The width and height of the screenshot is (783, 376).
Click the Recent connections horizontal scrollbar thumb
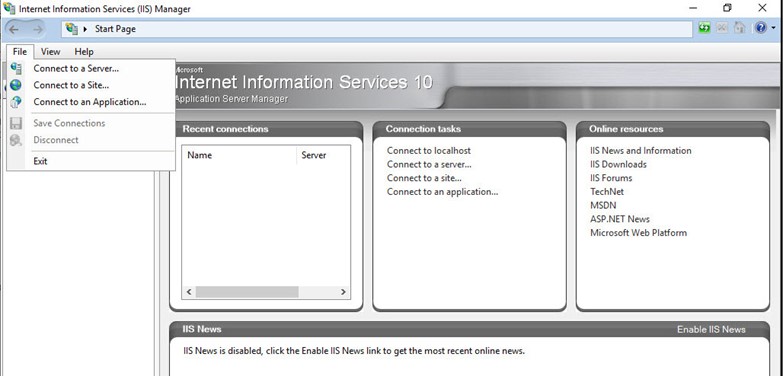click(247, 292)
